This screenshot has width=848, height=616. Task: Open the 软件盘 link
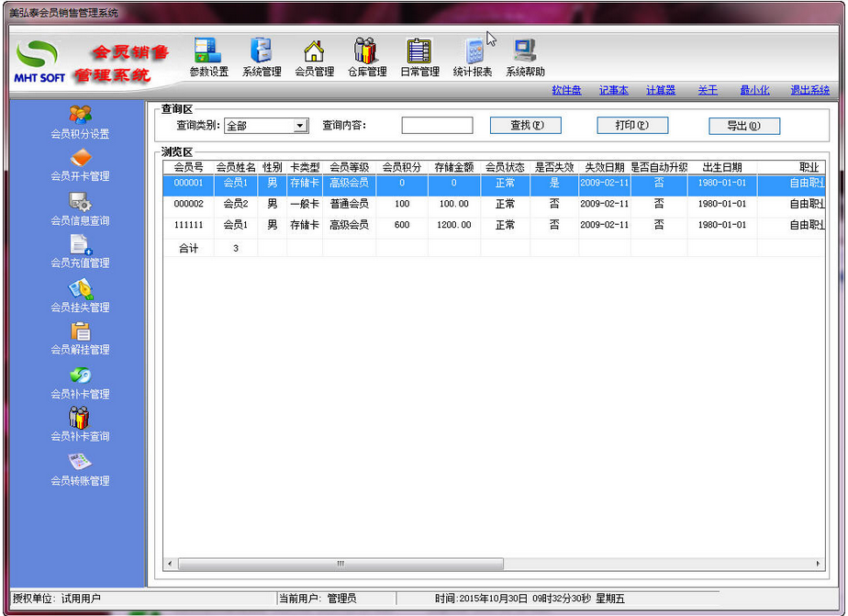(x=566, y=90)
